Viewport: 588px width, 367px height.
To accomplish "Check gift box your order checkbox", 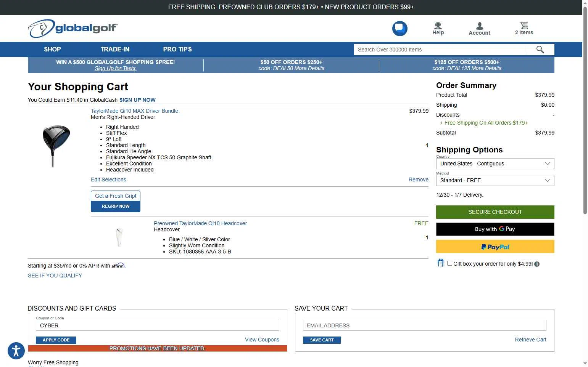I will tap(449, 263).
